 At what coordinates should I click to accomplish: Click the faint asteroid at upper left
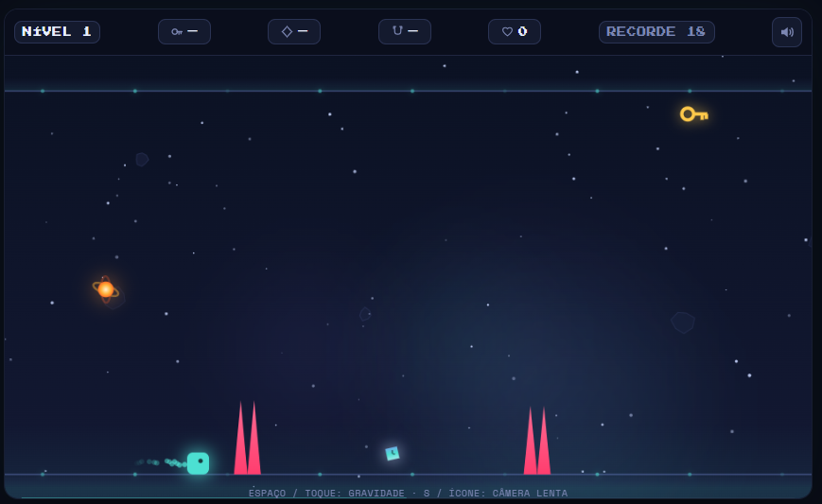[142, 159]
